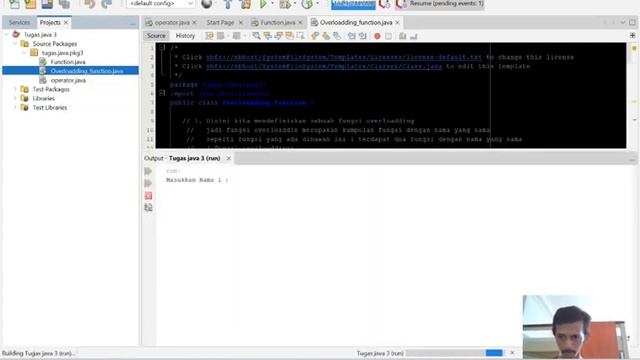Expand the Test Packages node
Viewport: 640px width, 360px height.
pos(15,89)
